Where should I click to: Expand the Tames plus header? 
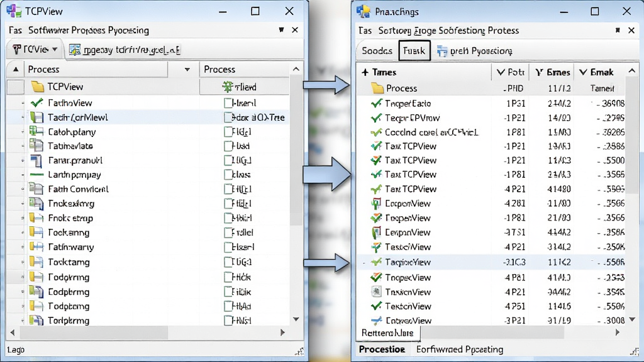365,72
